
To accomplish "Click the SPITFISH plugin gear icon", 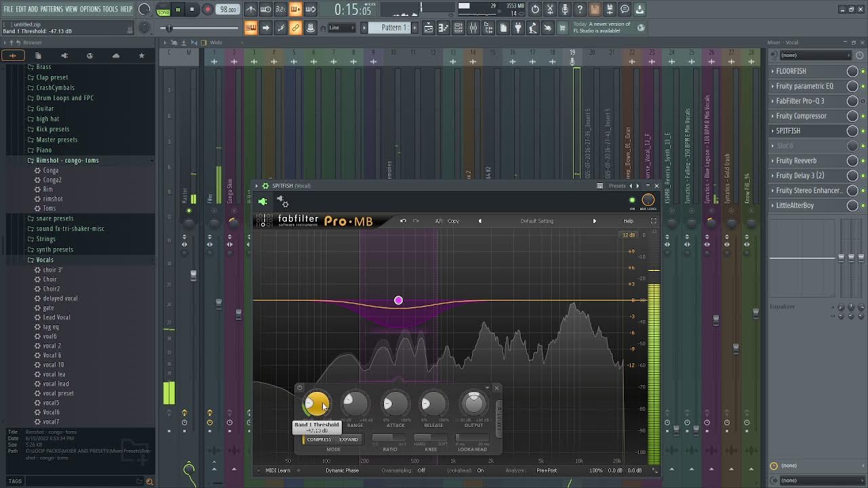I will [x=266, y=186].
